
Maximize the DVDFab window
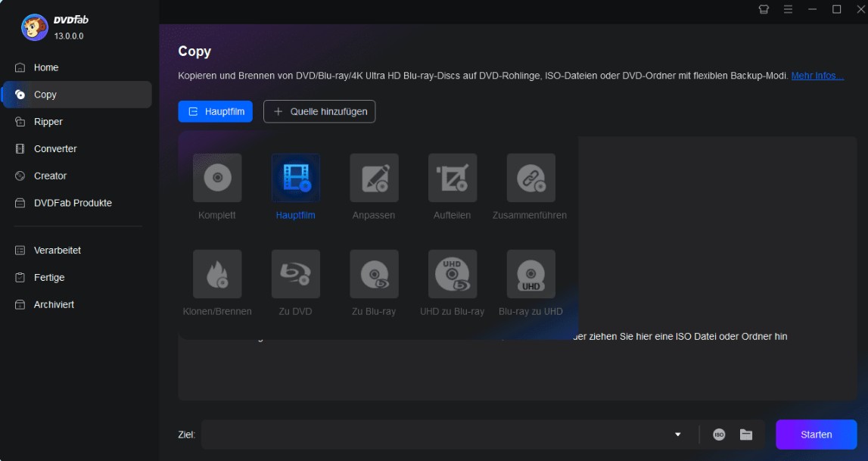(x=836, y=9)
